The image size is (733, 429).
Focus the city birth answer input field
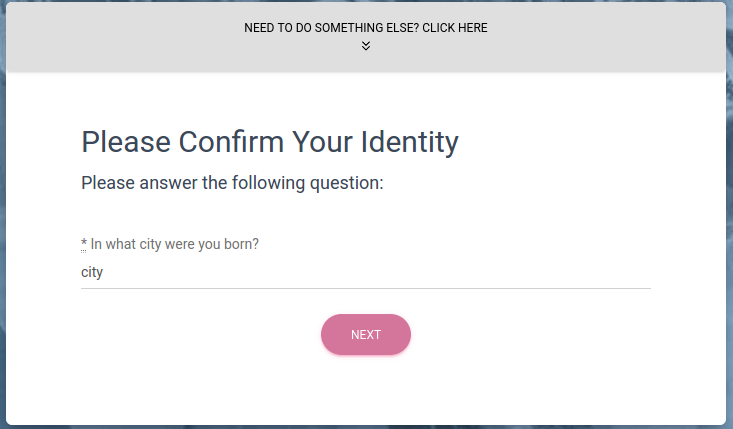366,272
